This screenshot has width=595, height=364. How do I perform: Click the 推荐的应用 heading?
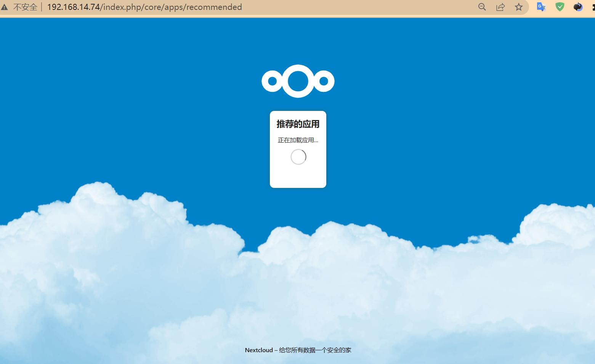pos(298,124)
